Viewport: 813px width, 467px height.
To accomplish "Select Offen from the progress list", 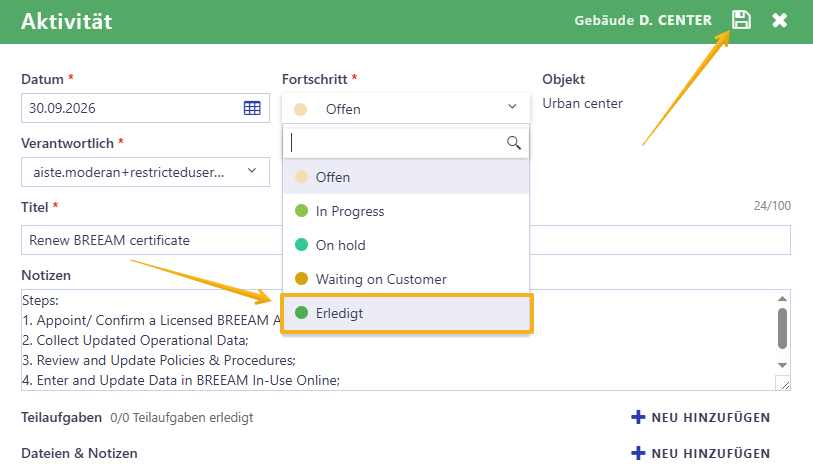I will [406, 177].
